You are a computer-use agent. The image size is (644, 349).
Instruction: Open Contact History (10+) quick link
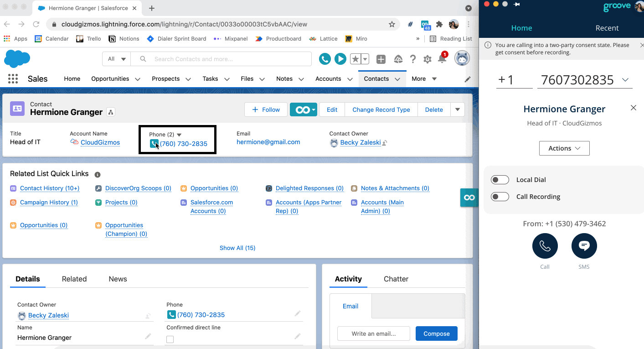pos(50,188)
